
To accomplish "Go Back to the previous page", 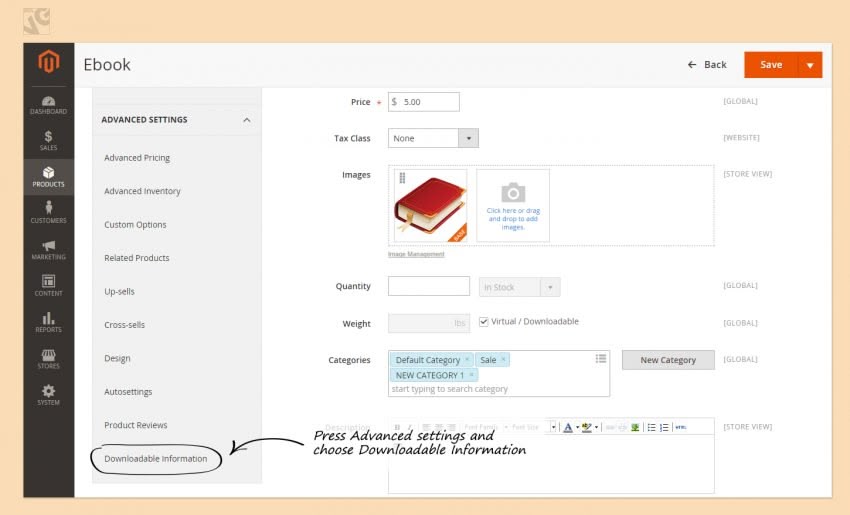I will point(707,65).
